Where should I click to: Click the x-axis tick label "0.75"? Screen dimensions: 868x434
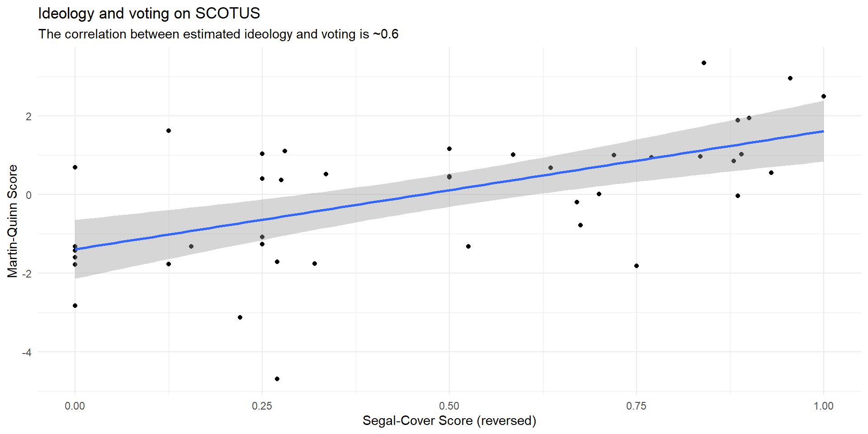pos(637,406)
